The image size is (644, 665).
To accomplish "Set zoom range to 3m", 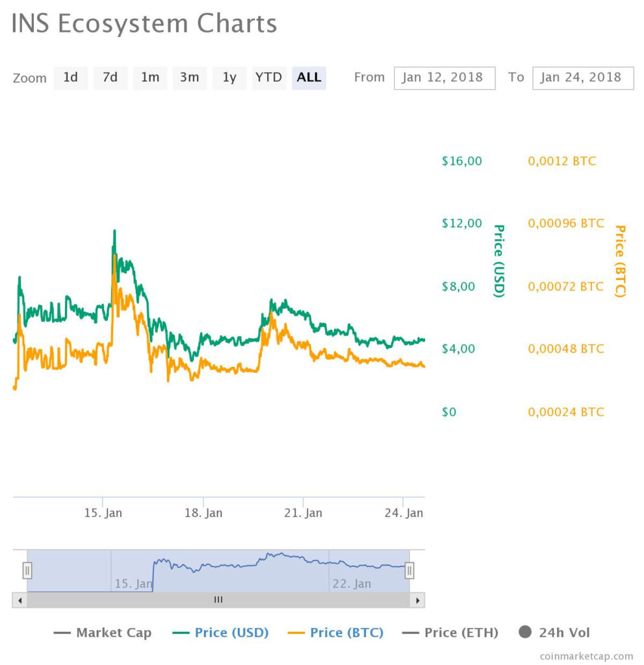I will coord(189,78).
